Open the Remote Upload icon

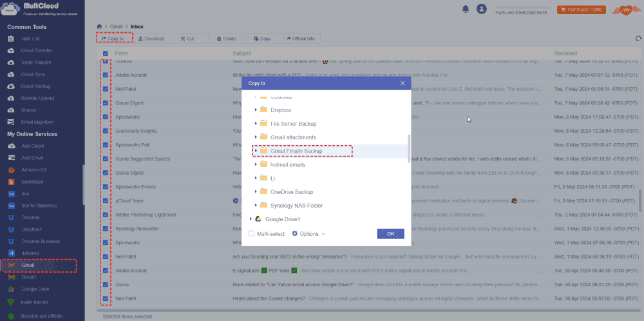point(12,98)
